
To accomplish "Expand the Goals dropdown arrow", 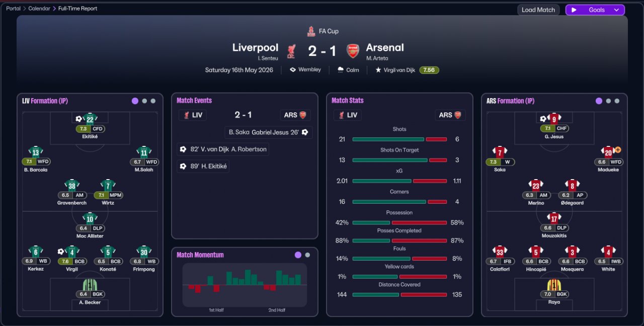I will tap(616, 10).
